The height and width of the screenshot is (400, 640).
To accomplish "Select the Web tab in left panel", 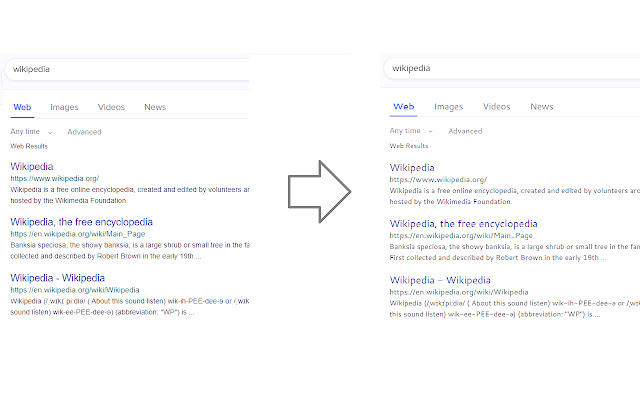I will (22, 107).
